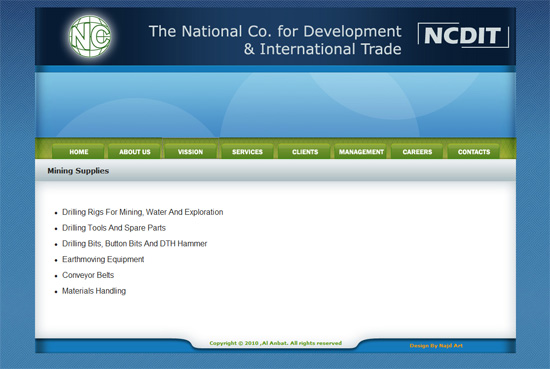The height and width of the screenshot is (369, 550).
Task: Go to the CONTACTS page
Action: coord(474,152)
